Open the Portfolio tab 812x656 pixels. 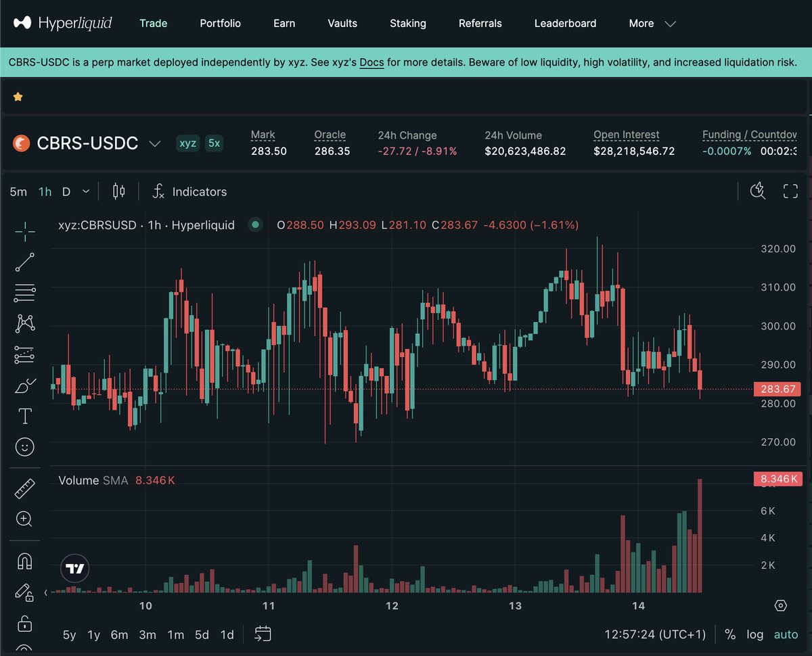tap(221, 23)
